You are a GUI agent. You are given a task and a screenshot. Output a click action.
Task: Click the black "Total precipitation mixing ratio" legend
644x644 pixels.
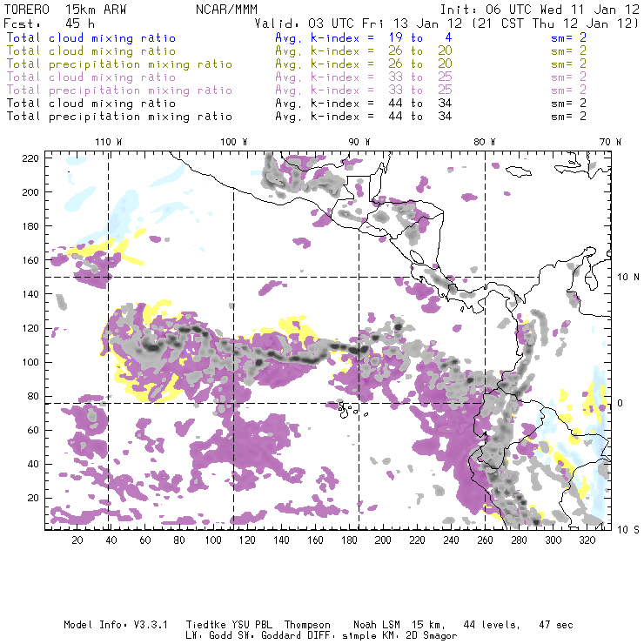(119, 117)
